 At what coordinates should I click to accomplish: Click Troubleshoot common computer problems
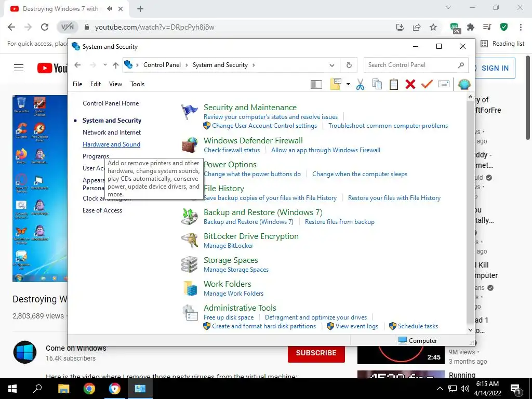point(388,126)
